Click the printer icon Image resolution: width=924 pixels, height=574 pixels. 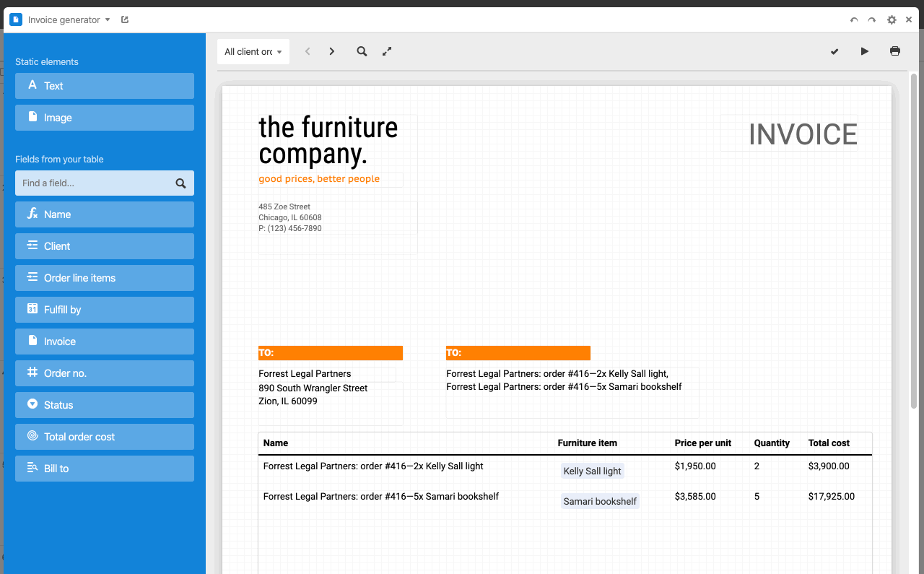pos(895,52)
